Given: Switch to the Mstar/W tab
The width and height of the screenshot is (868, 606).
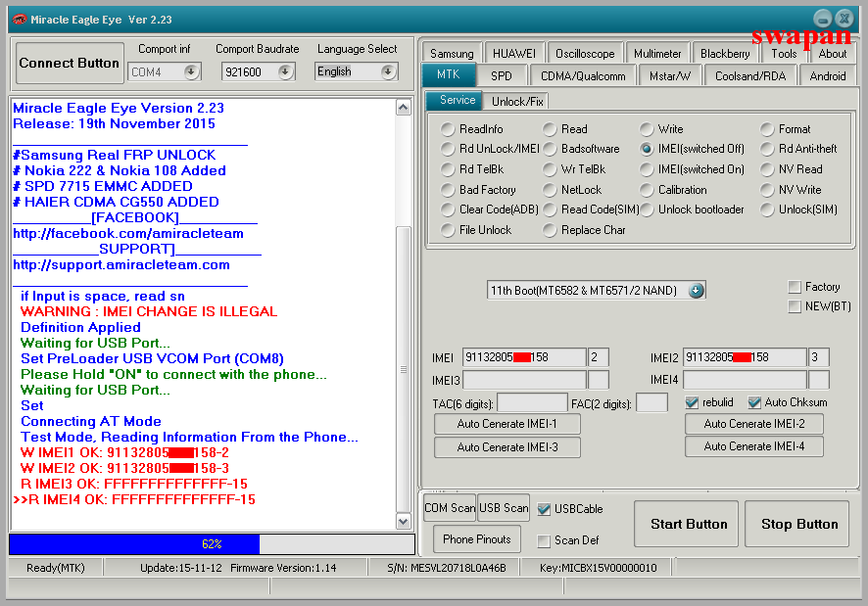Looking at the screenshot, I should (670, 76).
